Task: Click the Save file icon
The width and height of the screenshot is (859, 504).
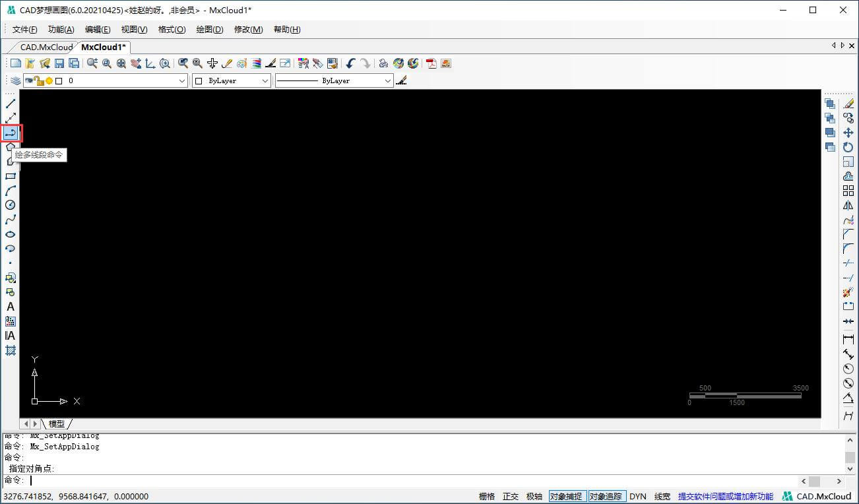Action: pos(59,63)
